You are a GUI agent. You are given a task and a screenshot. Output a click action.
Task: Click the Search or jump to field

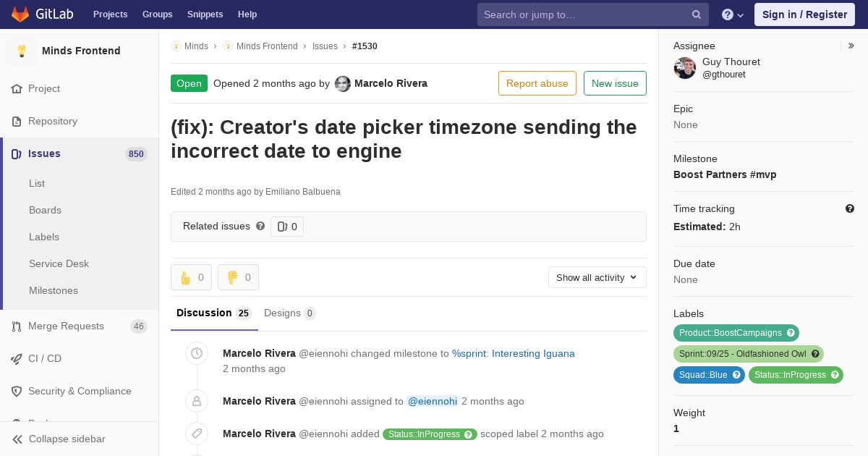click(586, 14)
